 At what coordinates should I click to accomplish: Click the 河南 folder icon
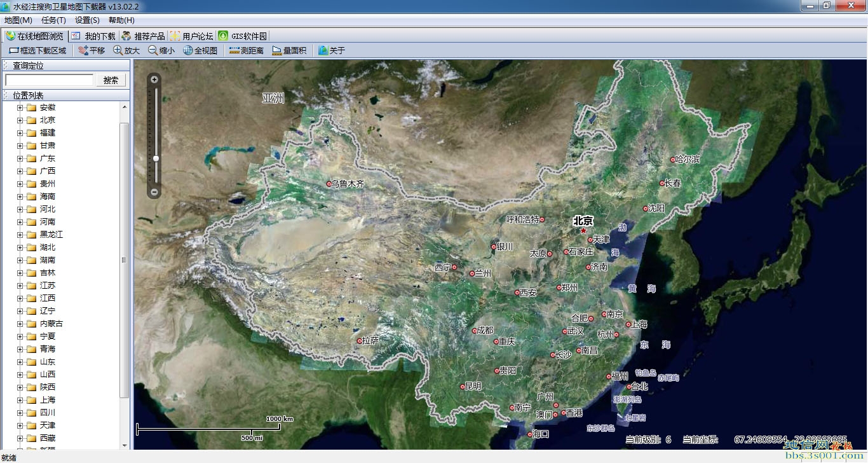pos(31,222)
